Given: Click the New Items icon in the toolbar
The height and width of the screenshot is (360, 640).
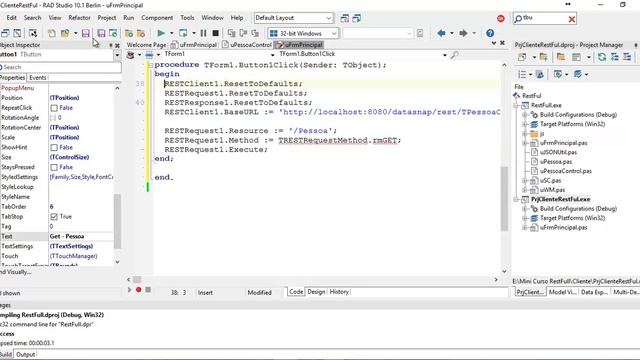Looking at the screenshot, I should tap(52, 33).
